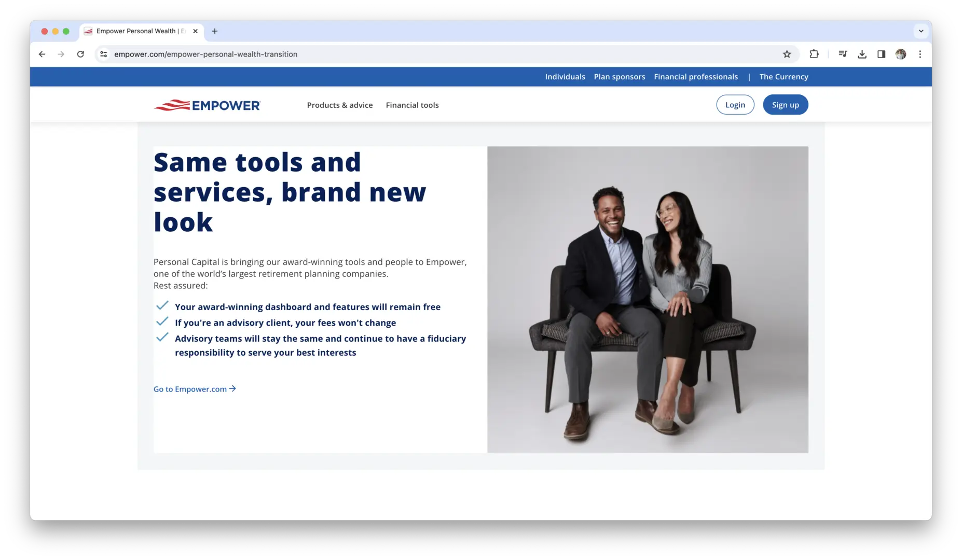Viewport: 962px width, 560px height.
Task: Open the Individuals section link
Action: coord(565,77)
